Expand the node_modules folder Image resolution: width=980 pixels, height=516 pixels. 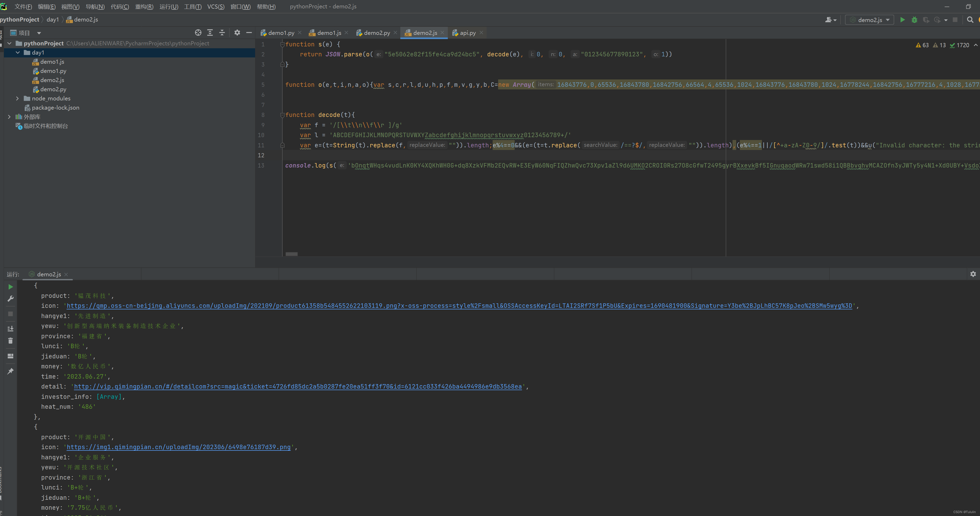[18, 98]
